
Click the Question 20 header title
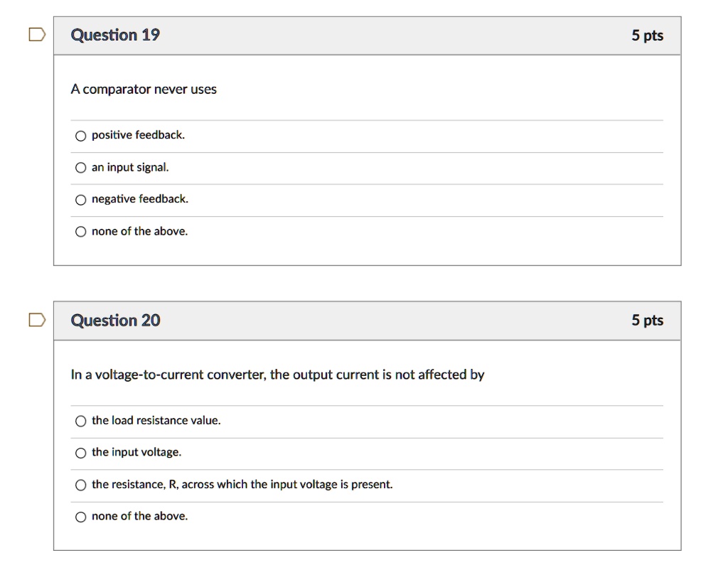tap(115, 321)
